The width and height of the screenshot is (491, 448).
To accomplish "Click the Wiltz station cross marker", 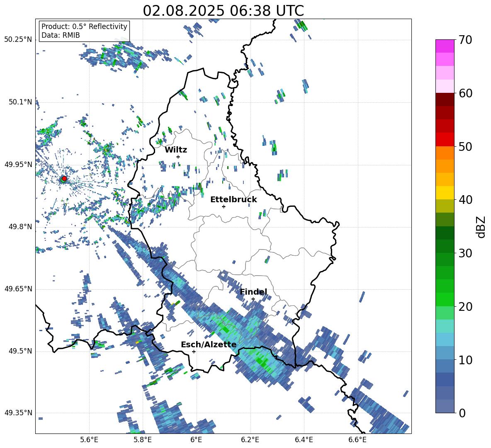I will (x=178, y=157).
